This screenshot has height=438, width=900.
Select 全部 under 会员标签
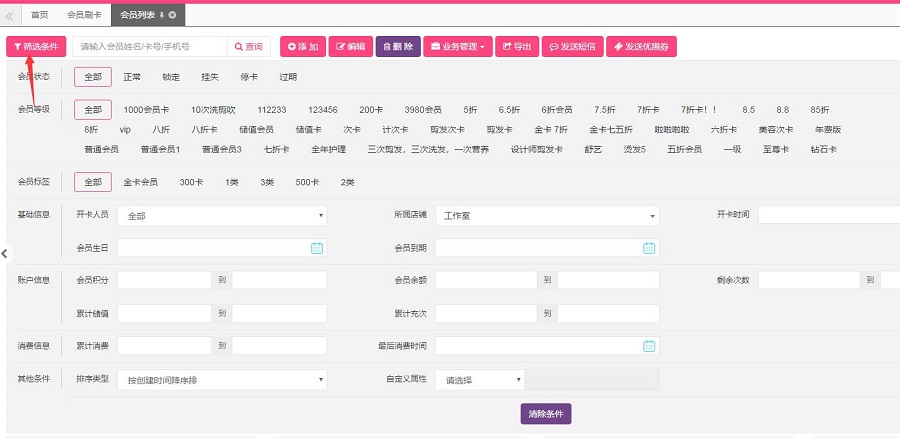[93, 182]
